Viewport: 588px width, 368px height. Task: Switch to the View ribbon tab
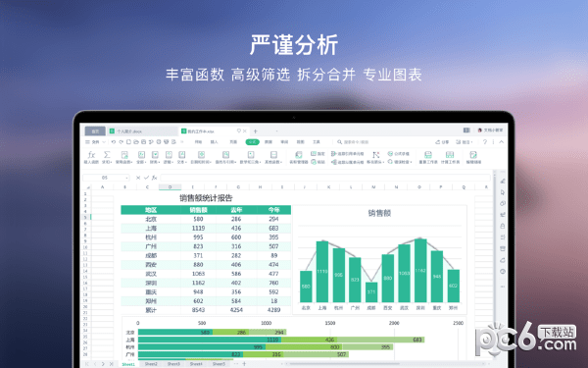click(301, 142)
